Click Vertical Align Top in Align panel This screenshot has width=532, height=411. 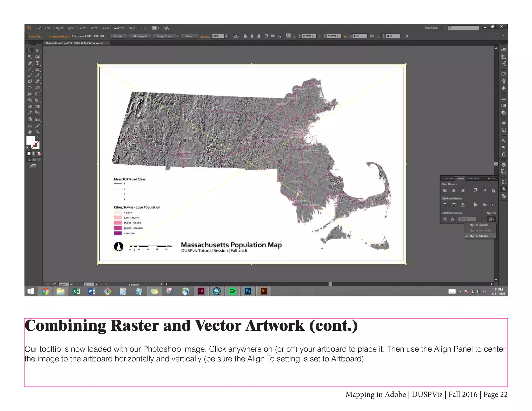click(x=475, y=190)
